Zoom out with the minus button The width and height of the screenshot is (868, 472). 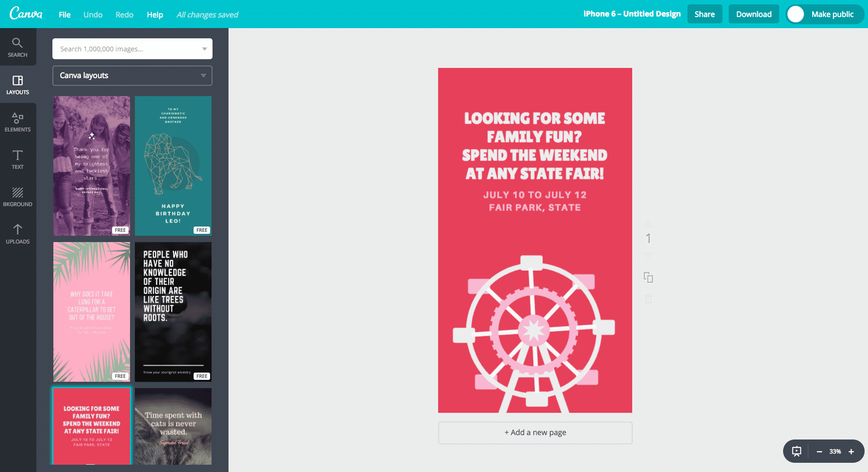pos(819,452)
